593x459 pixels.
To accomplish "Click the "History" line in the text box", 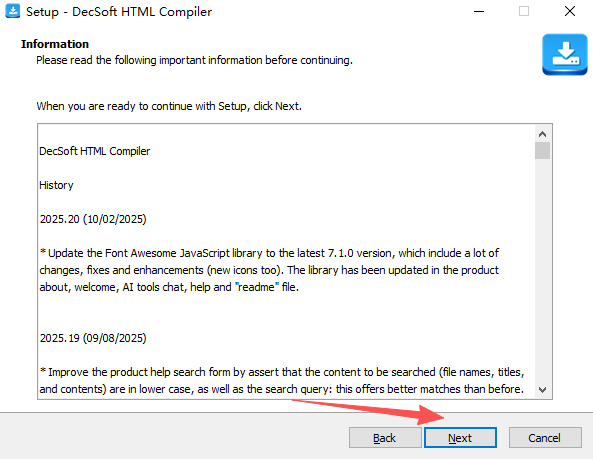I will [56, 185].
